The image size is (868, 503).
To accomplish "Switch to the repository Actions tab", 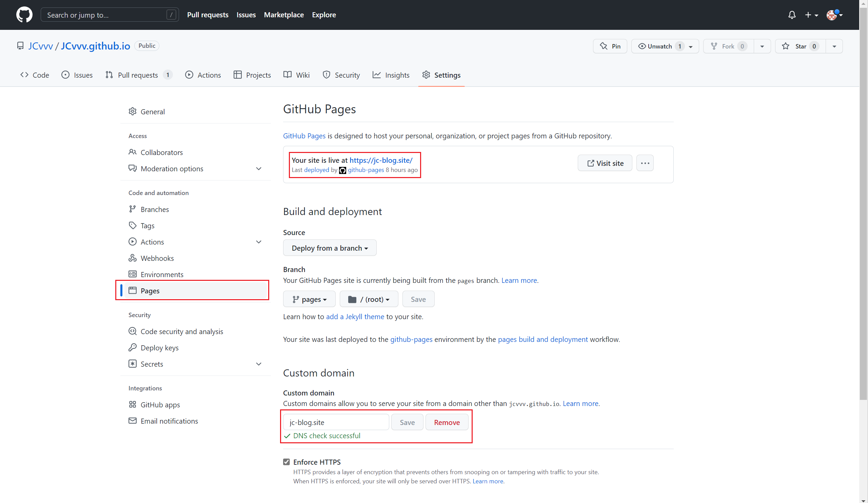I will pos(203,75).
